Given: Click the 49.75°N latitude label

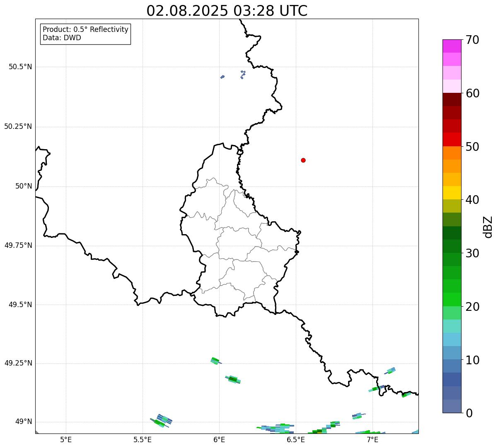Looking at the screenshot, I should click(x=18, y=245).
